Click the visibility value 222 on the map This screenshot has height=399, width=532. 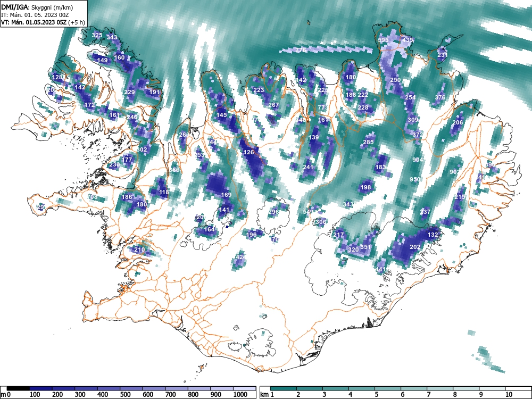tap(363, 95)
